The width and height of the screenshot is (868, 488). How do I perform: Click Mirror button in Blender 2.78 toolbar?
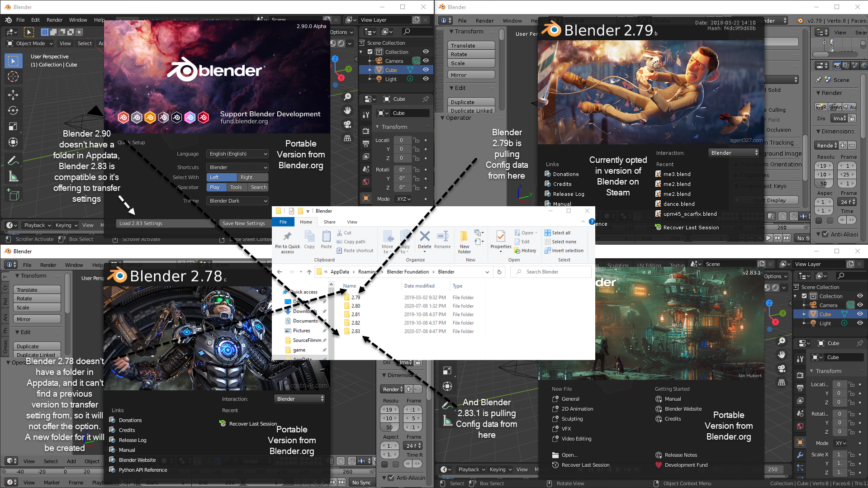[x=38, y=319]
